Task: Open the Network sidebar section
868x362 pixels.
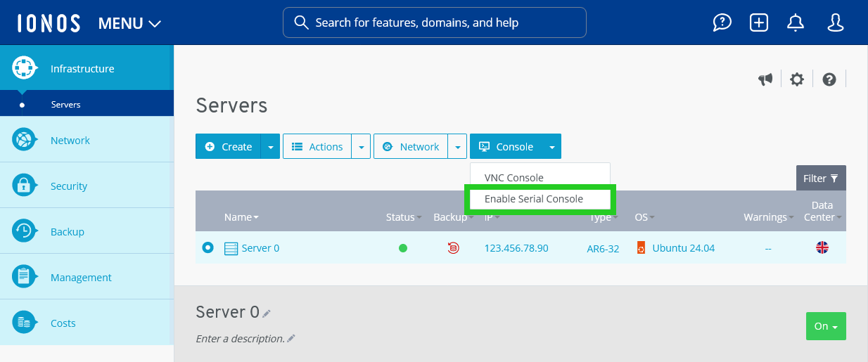Action: click(x=87, y=140)
